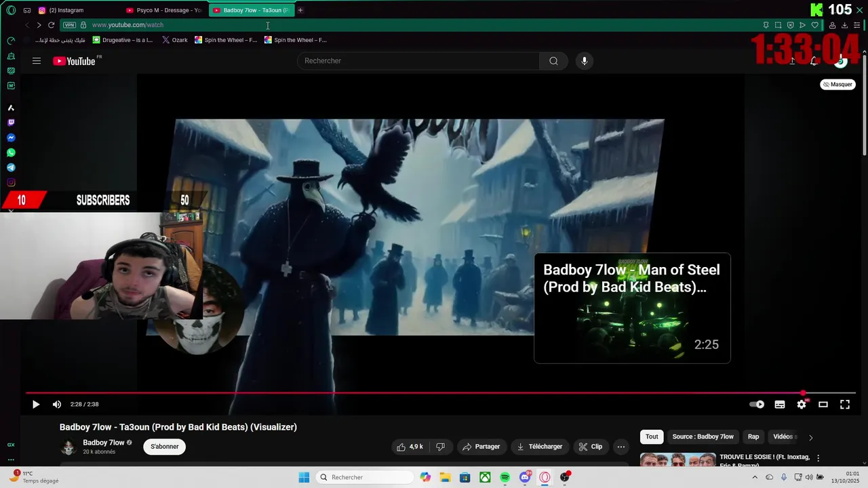Submit search with magnifier button
Screen dimensions: 868x488
pos(553,61)
